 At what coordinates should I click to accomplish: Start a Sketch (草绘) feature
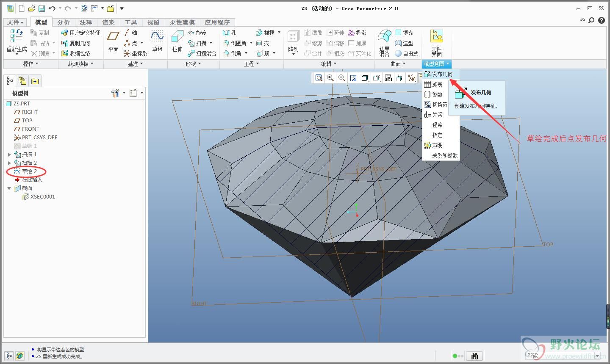coord(158,41)
